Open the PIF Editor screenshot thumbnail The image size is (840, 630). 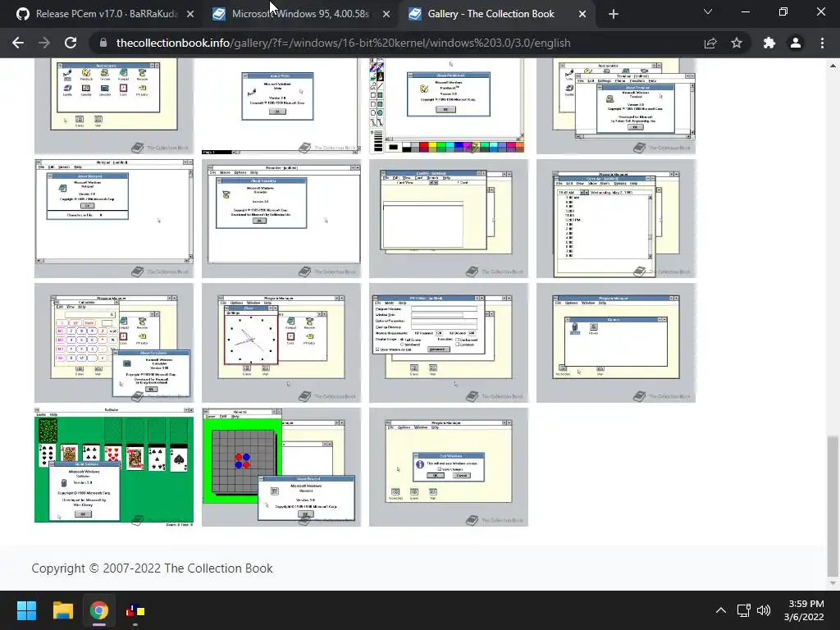(x=449, y=343)
